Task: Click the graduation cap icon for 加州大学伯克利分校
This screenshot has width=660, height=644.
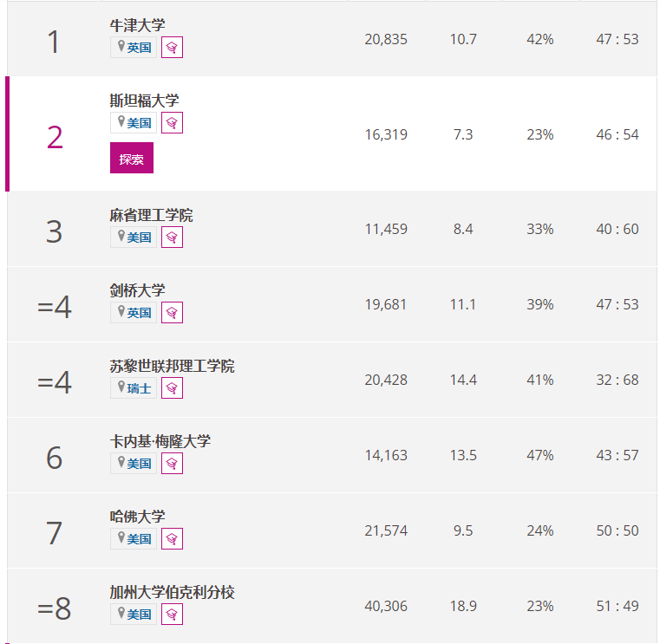Action: point(173,615)
